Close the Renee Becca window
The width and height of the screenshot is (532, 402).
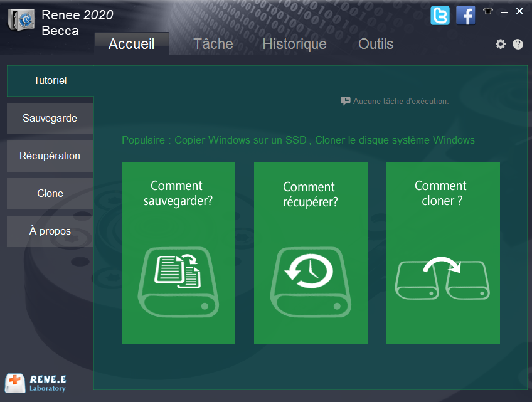519,11
